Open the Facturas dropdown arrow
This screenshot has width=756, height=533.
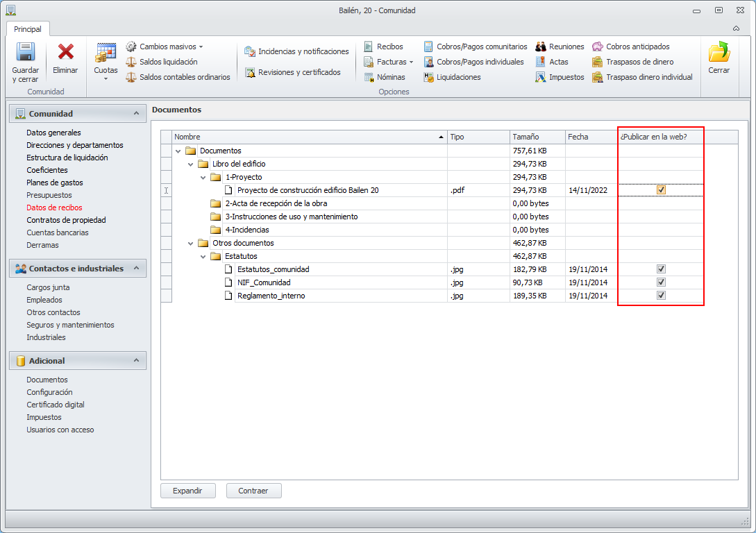coord(411,62)
